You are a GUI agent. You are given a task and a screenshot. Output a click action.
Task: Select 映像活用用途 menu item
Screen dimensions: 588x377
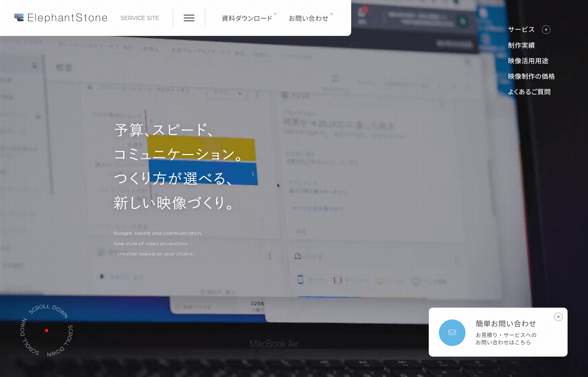tap(528, 61)
